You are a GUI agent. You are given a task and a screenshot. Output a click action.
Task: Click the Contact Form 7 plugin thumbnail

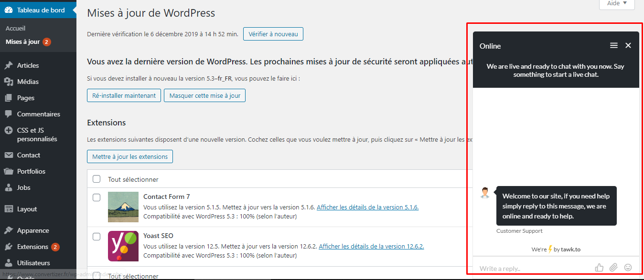[123, 207]
